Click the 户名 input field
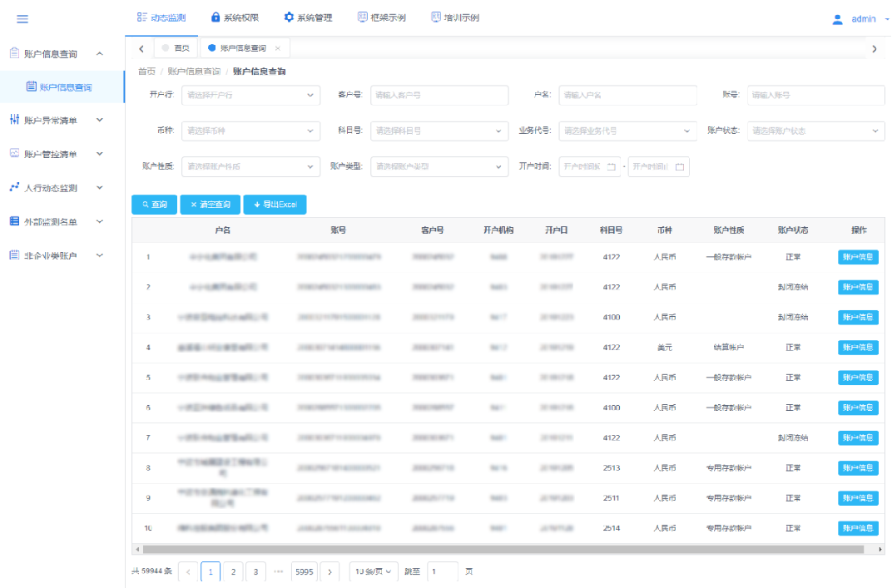Viewport: 892px width, 588px height. 627,96
